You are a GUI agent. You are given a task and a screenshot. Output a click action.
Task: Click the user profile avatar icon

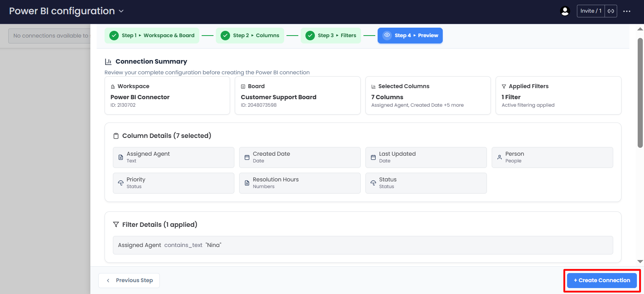565,11
